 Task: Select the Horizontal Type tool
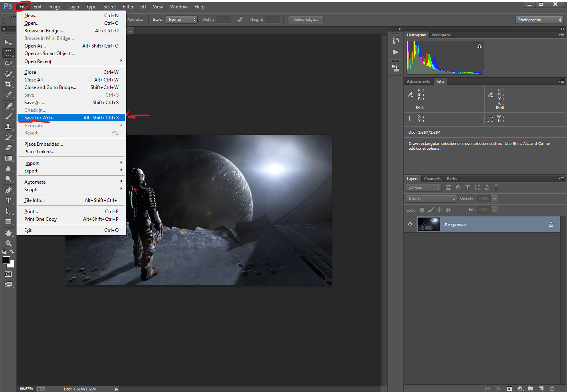pyautogui.click(x=8, y=201)
